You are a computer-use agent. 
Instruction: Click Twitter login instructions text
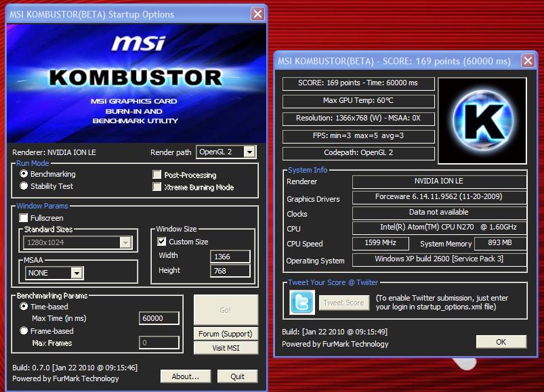442,302
